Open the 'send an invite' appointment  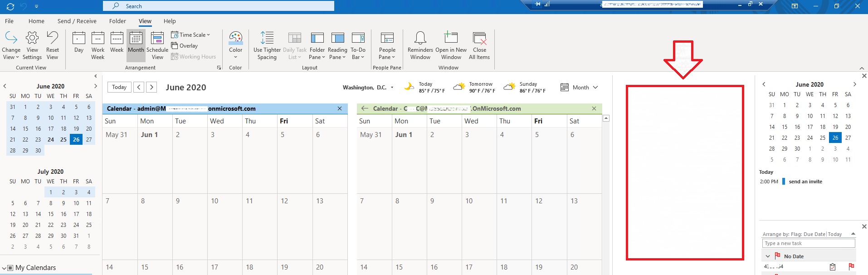click(x=805, y=182)
